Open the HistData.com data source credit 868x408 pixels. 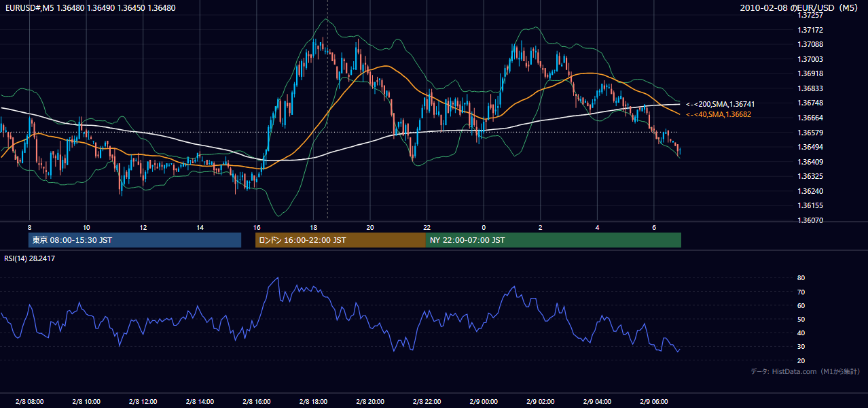pos(806,371)
